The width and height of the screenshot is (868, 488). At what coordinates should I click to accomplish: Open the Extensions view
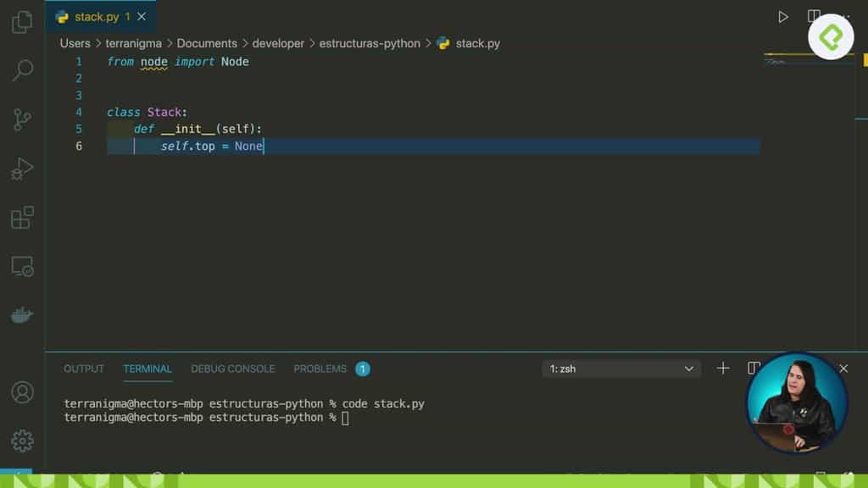tap(22, 218)
